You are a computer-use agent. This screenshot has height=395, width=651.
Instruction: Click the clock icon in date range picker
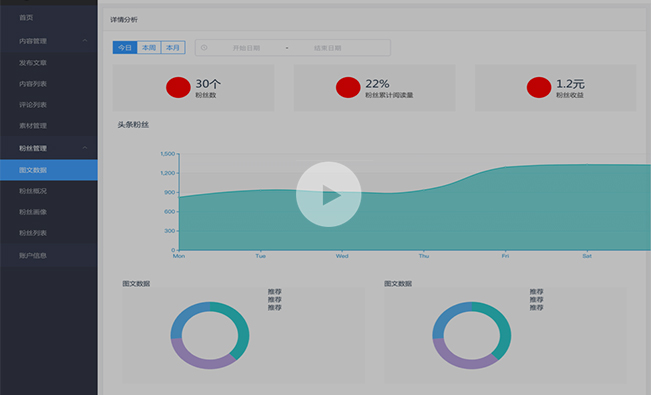(204, 48)
